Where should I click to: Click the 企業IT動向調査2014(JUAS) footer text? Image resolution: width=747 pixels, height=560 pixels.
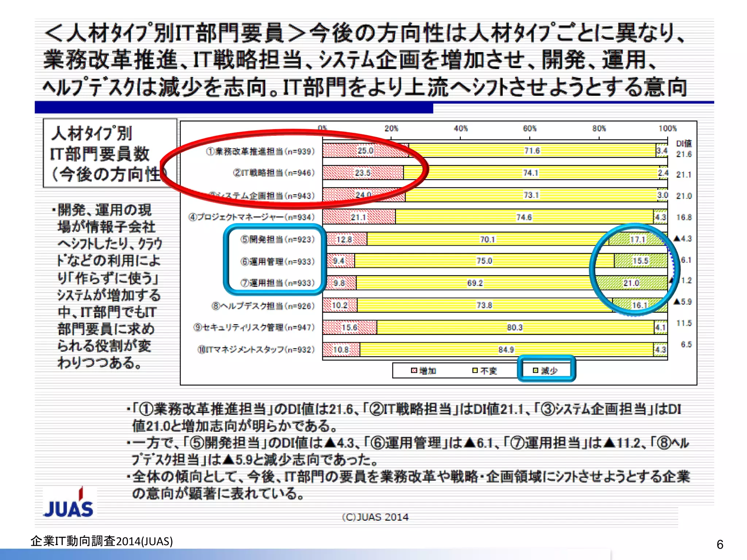click(x=102, y=541)
